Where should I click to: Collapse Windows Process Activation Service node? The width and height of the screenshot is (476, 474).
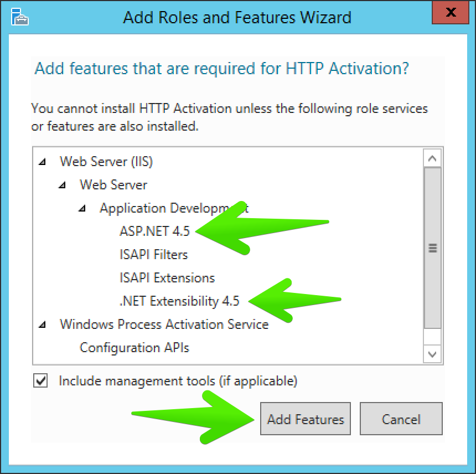(x=42, y=324)
